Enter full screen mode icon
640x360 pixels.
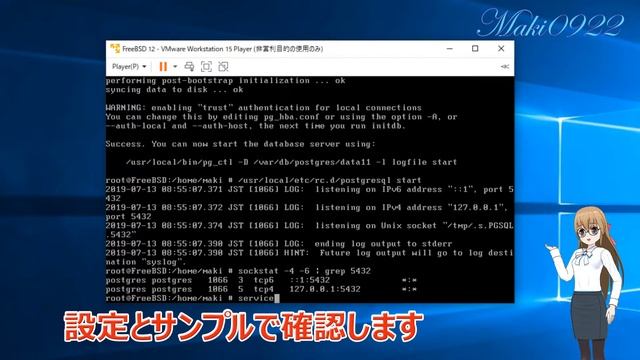click(207, 67)
